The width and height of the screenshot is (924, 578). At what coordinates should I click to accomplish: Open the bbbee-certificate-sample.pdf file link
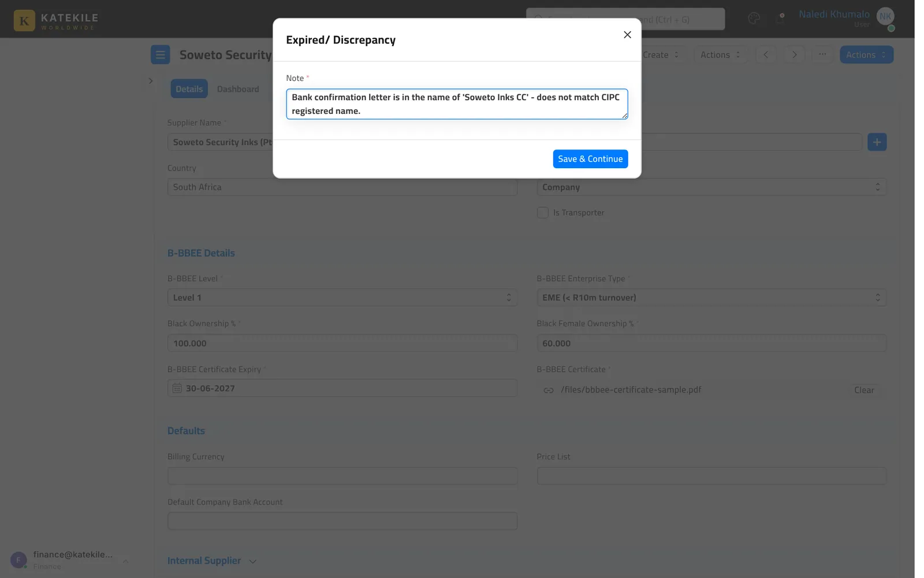631,390
